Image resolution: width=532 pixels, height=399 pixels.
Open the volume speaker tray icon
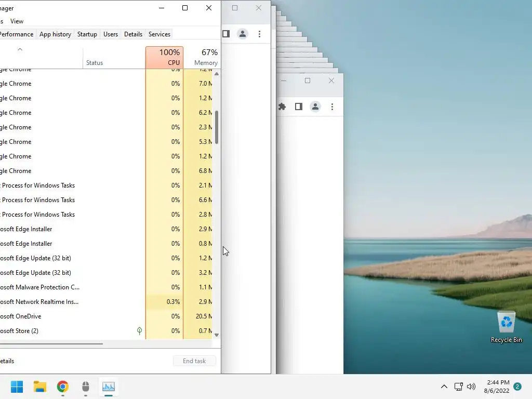(x=471, y=387)
